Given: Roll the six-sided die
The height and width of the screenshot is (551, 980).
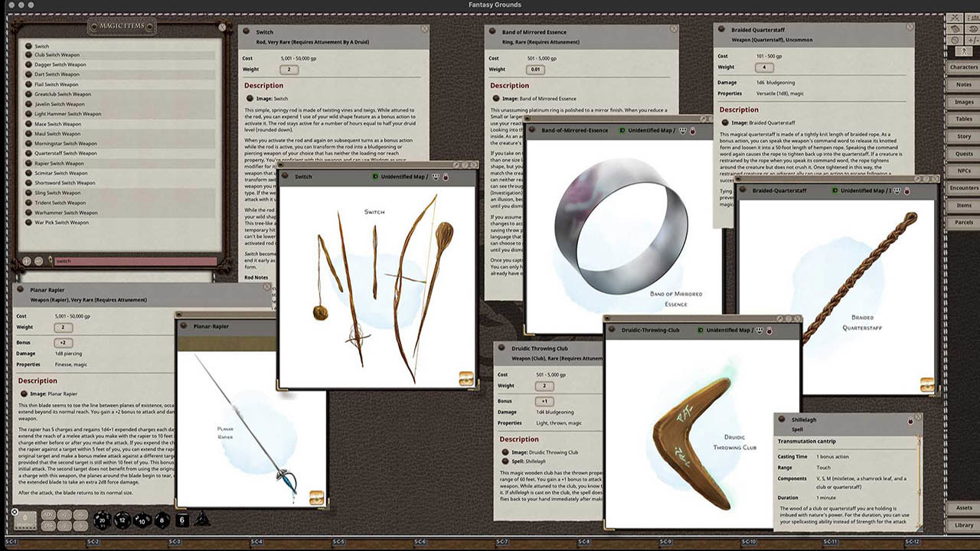Looking at the screenshot, I should pos(182,520).
